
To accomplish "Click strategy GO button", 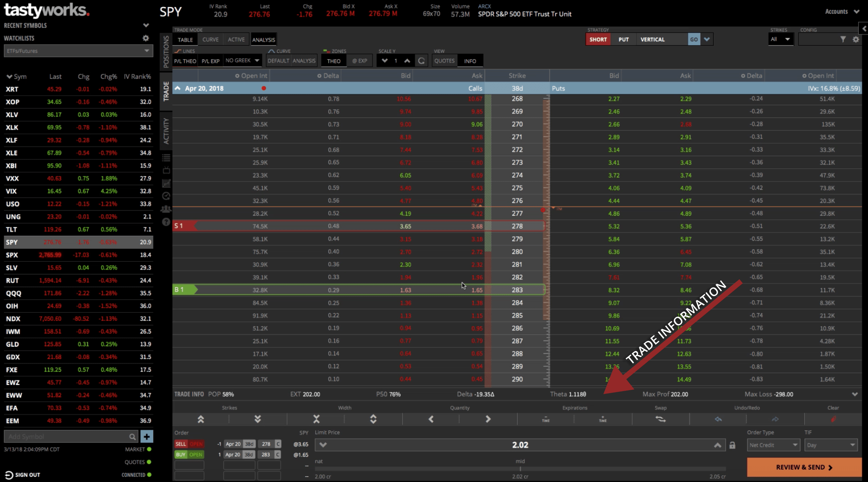I will point(694,40).
